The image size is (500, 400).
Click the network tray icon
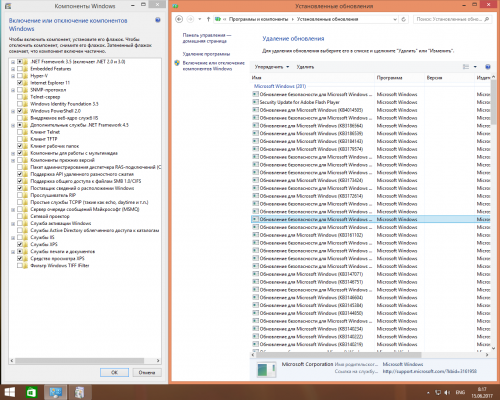[x=438, y=393]
